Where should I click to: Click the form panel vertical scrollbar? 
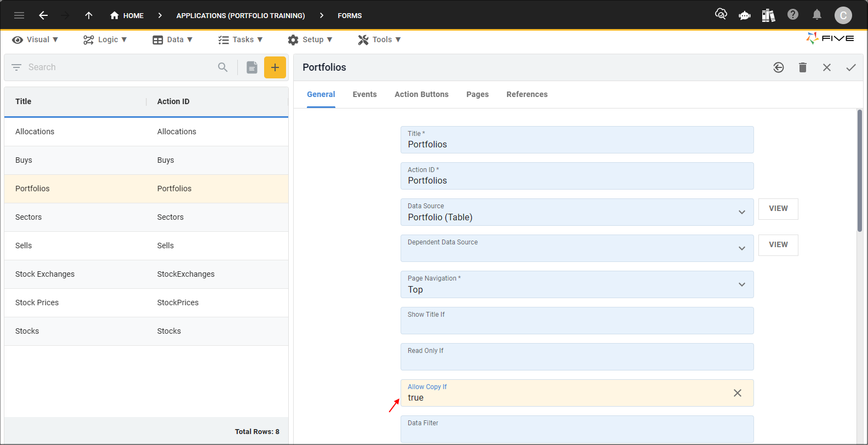click(860, 171)
